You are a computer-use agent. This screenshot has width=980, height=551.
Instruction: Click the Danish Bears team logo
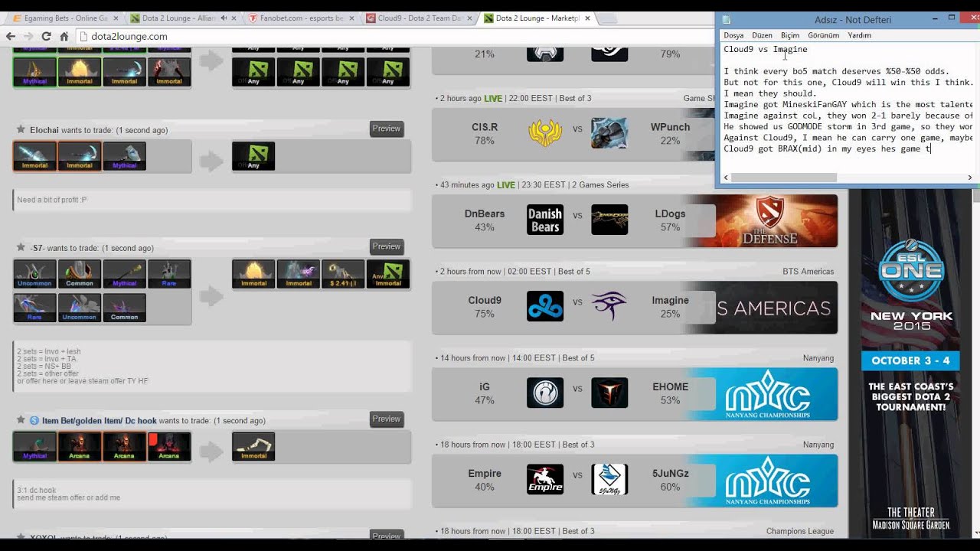click(545, 220)
